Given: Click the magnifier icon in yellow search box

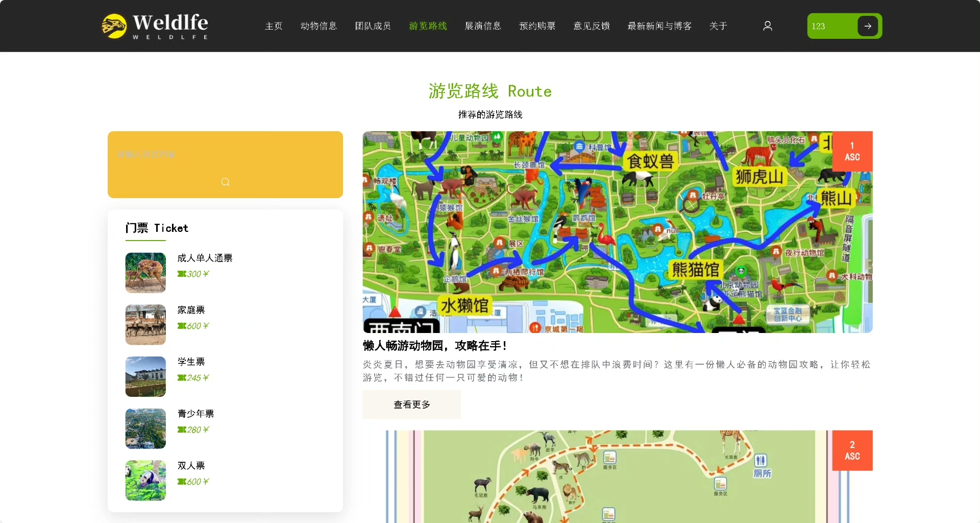Looking at the screenshot, I should click(225, 182).
